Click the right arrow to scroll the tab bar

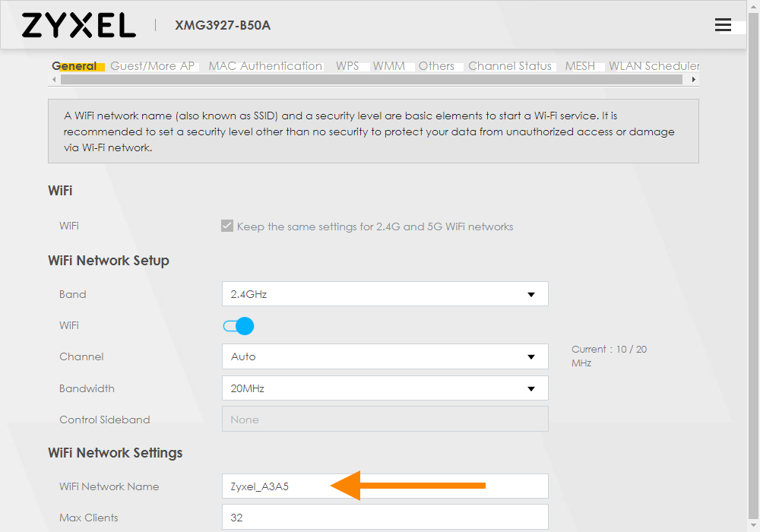click(694, 78)
